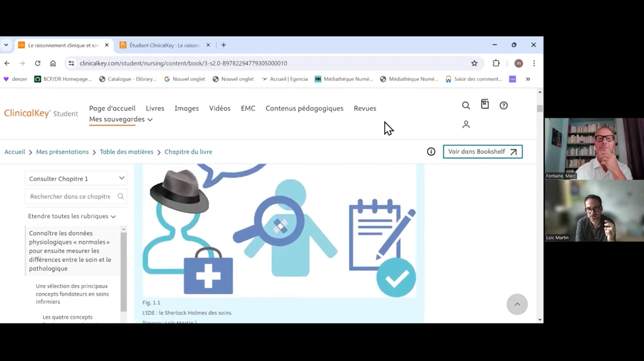Open the saved bookmarks icon in header

click(485, 104)
